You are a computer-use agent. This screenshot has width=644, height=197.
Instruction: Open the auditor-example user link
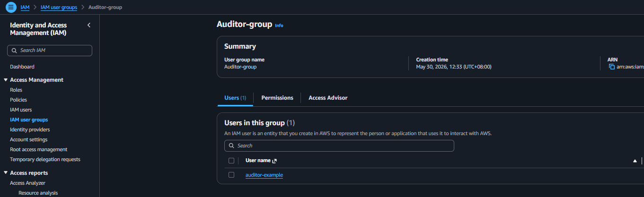pyautogui.click(x=264, y=175)
